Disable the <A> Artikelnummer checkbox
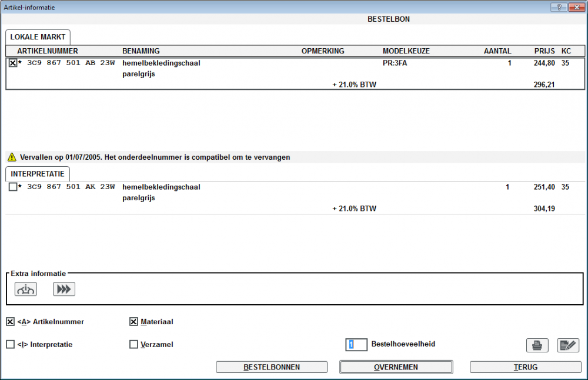The width and height of the screenshot is (588, 380). pos(11,322)
